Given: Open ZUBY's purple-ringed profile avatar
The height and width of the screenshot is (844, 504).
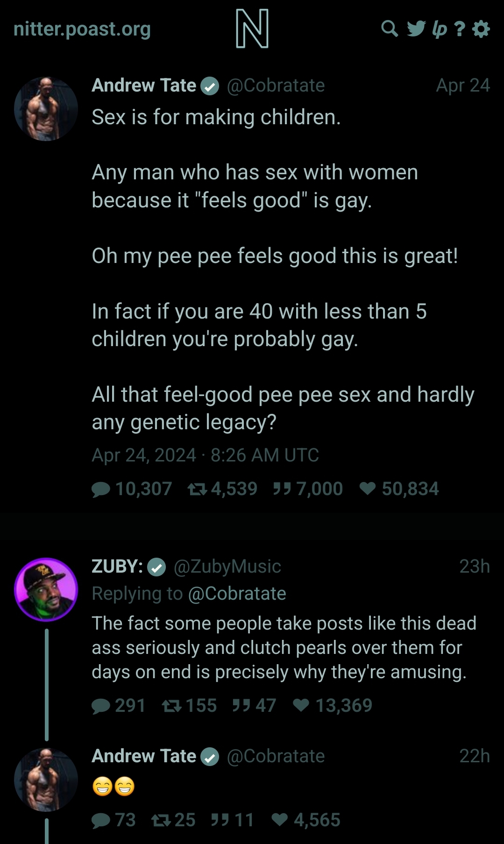Looking at the screenshot, I should coord(46,589).
